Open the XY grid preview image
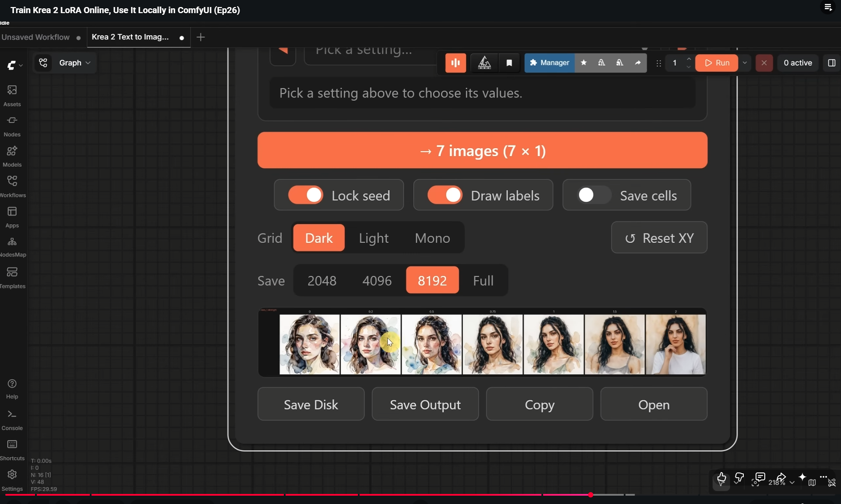 482,342
